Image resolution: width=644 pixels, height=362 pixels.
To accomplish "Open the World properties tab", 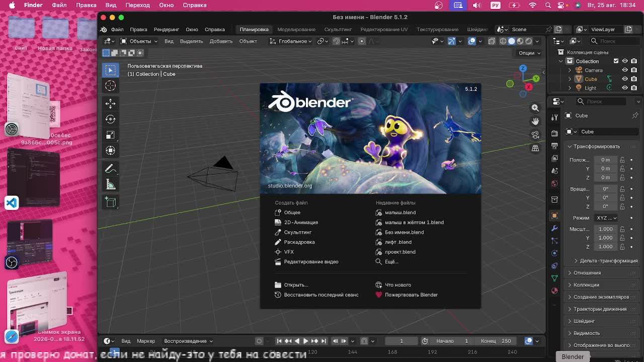I will coord(554,184).
